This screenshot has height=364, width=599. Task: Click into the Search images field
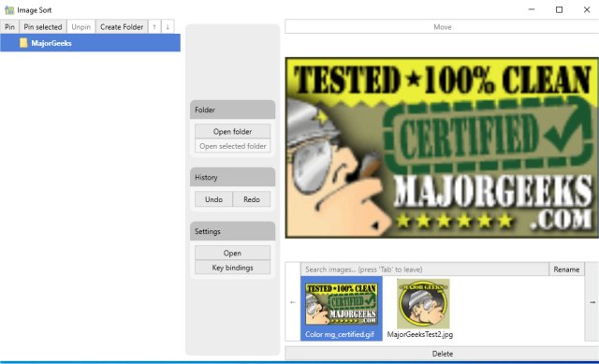coord(424,269)
